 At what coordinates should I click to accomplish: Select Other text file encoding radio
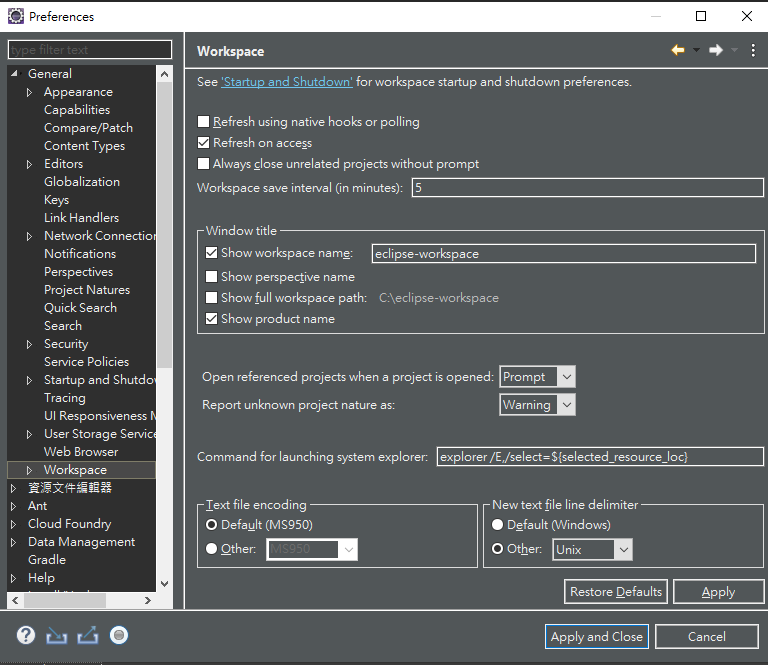coord(212,548)
